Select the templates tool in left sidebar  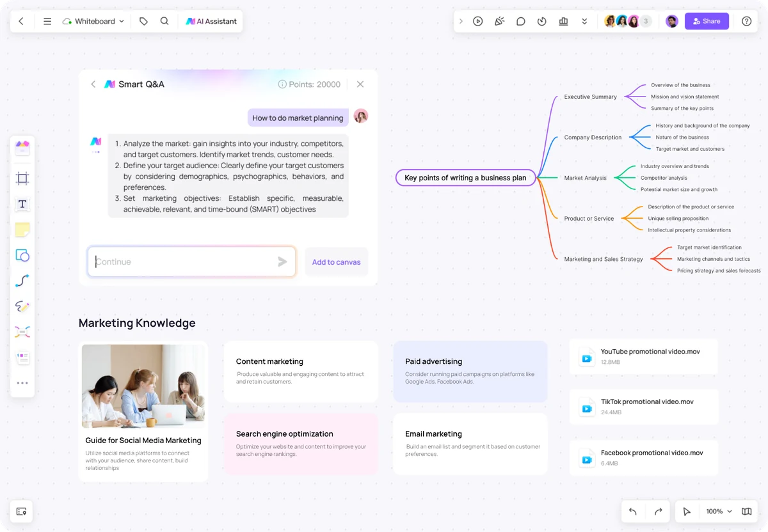tap(22, 148)
